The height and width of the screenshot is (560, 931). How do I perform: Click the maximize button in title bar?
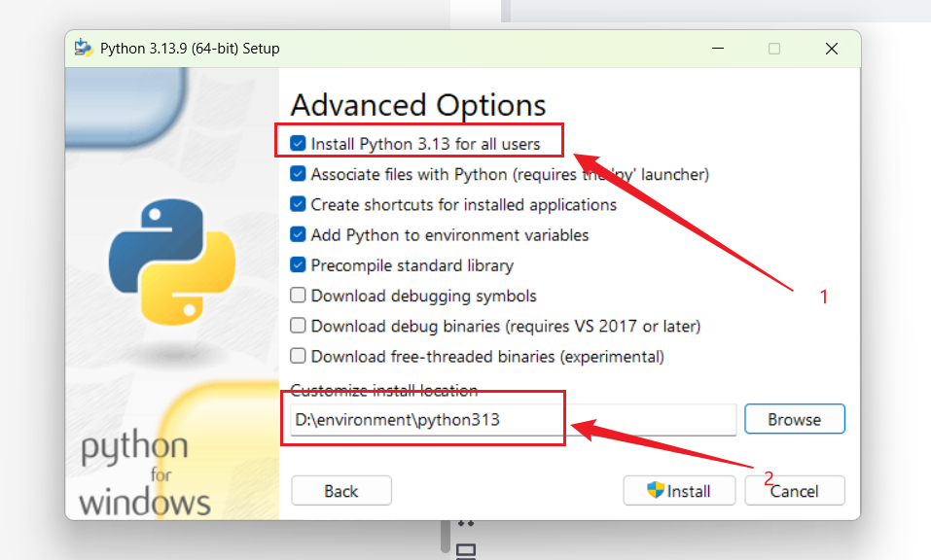774,49
